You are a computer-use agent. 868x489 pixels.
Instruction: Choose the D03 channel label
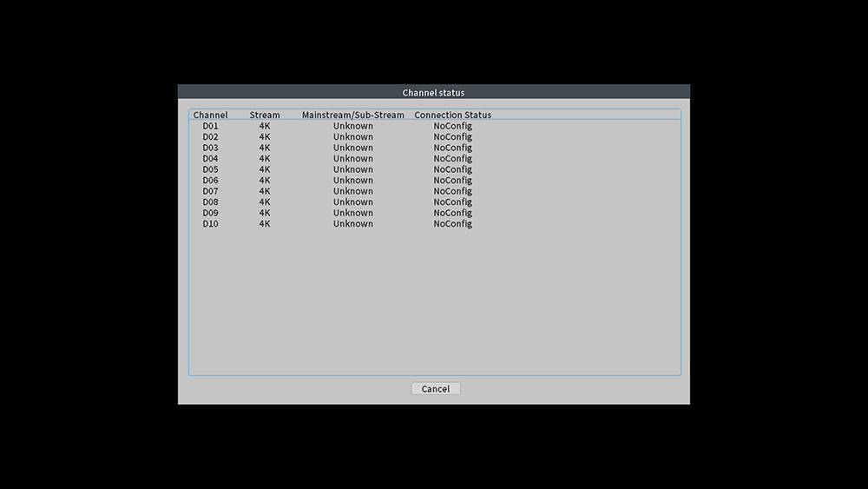[211, 148]
